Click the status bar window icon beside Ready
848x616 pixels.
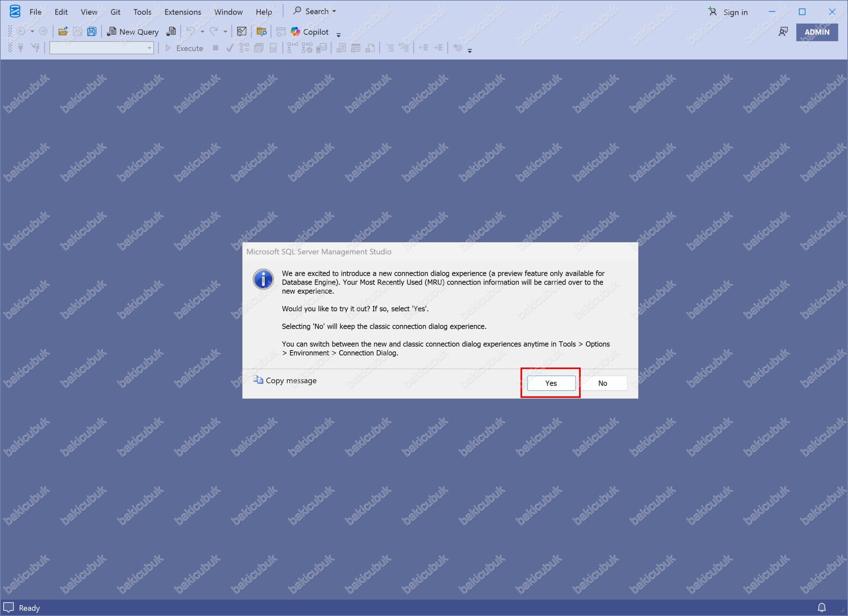point(9,607)
